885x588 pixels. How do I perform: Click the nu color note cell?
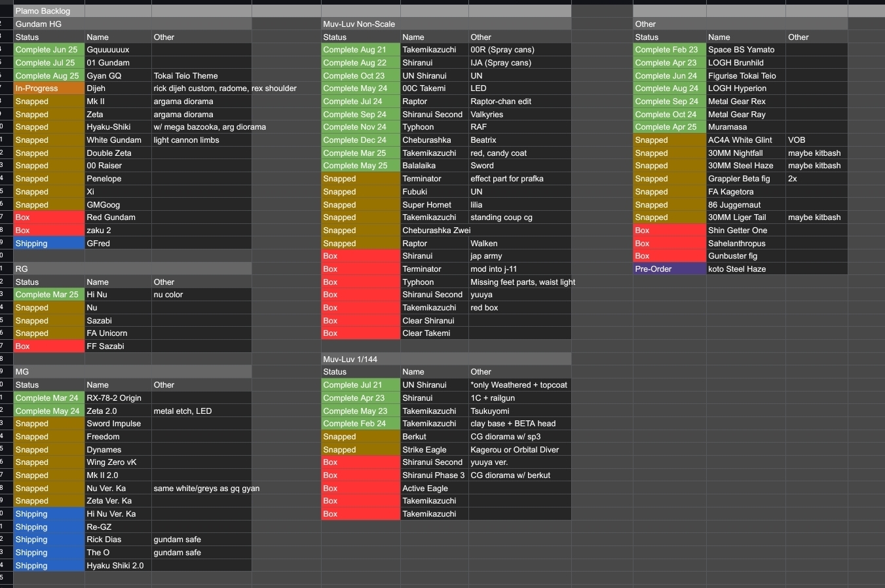[x=202, y=295]
